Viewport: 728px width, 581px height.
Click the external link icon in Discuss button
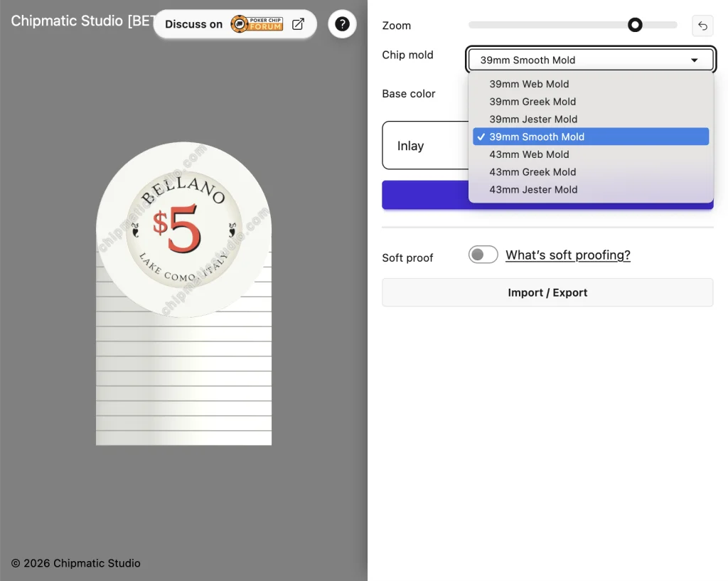click(298, 24)
